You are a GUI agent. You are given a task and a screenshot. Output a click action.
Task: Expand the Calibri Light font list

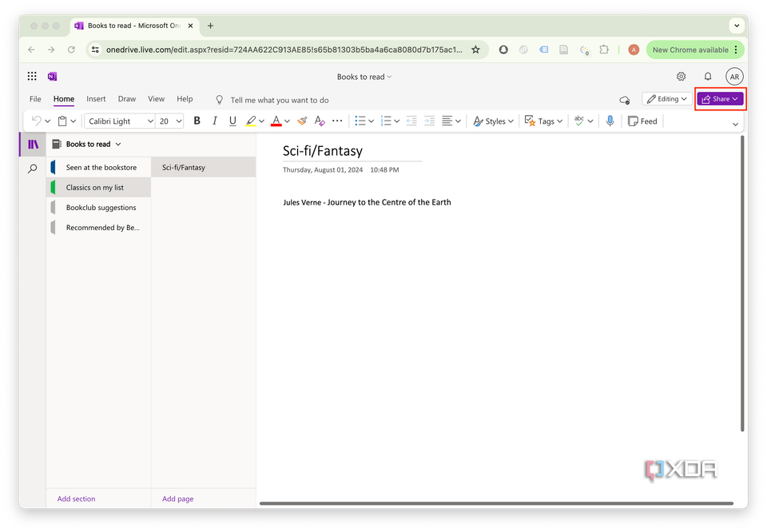tap(119, 121)
